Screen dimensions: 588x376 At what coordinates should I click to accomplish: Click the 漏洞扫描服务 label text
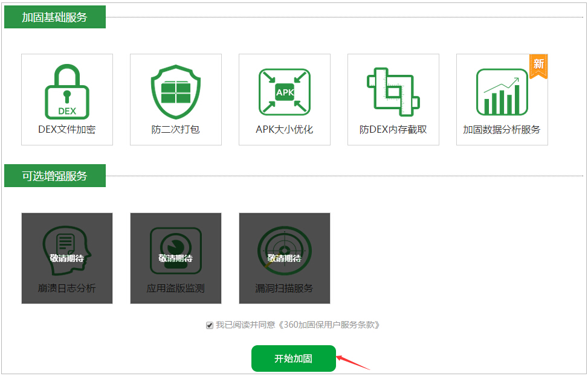click(284, 288)
